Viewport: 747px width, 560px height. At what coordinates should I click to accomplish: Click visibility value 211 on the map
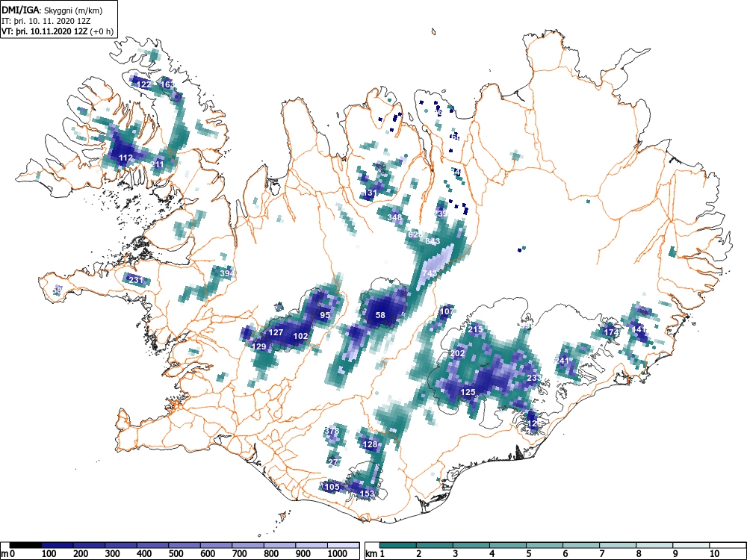pos(157,164)
